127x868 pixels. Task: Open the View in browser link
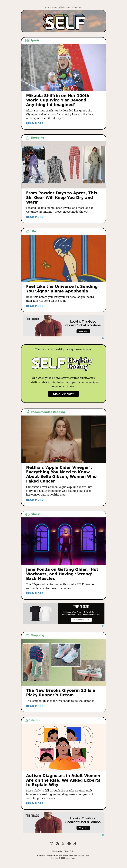[x=52, y=7]
